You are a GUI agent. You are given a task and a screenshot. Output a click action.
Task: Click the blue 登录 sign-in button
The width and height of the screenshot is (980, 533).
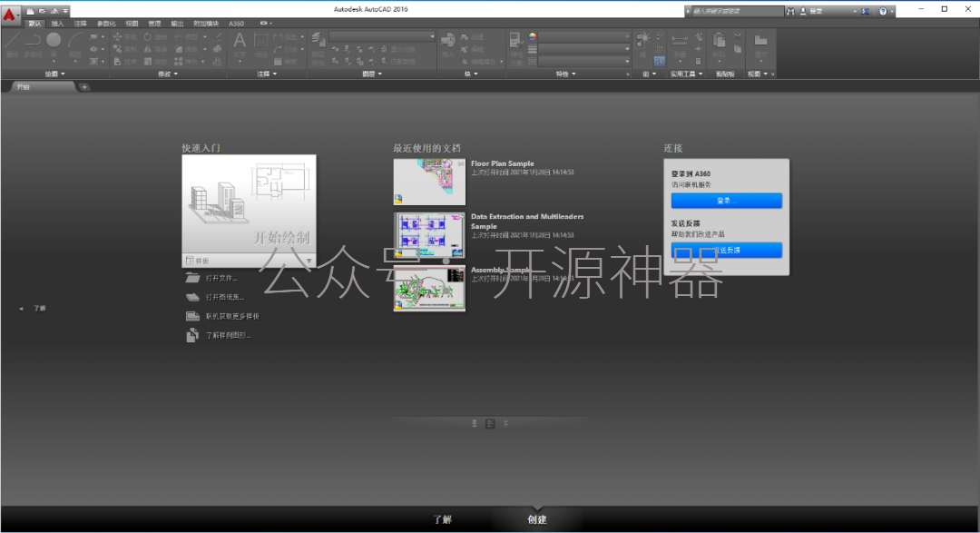(x=726, y=200)
